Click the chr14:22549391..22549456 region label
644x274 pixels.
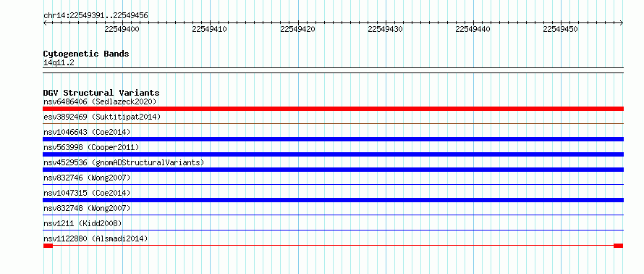(x=96, y=16)
